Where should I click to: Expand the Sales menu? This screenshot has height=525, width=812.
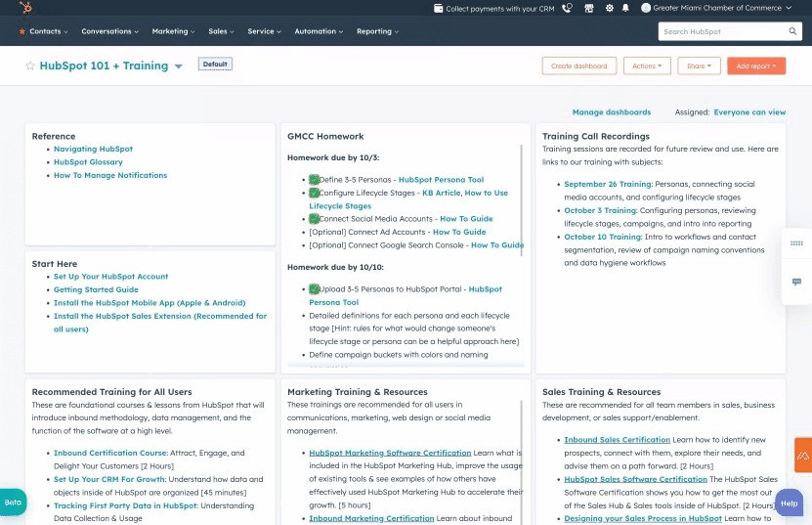tap(221, 31)
